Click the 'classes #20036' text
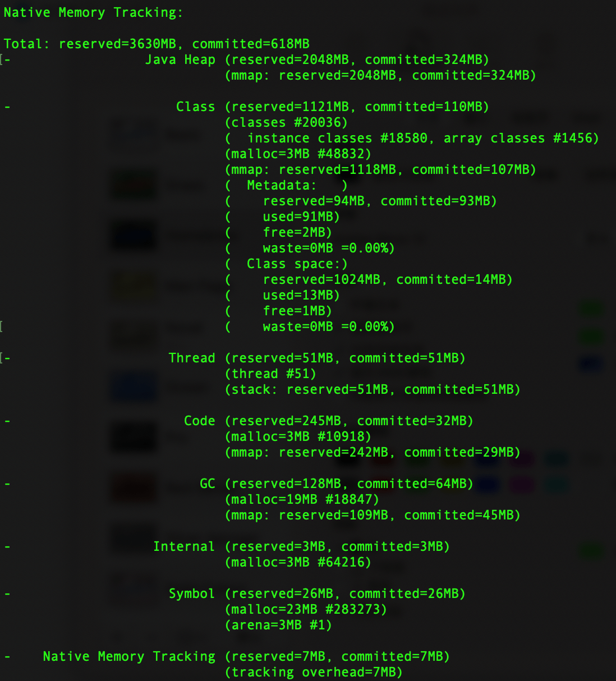Screen dimensions: 616x681 point(286,122)
